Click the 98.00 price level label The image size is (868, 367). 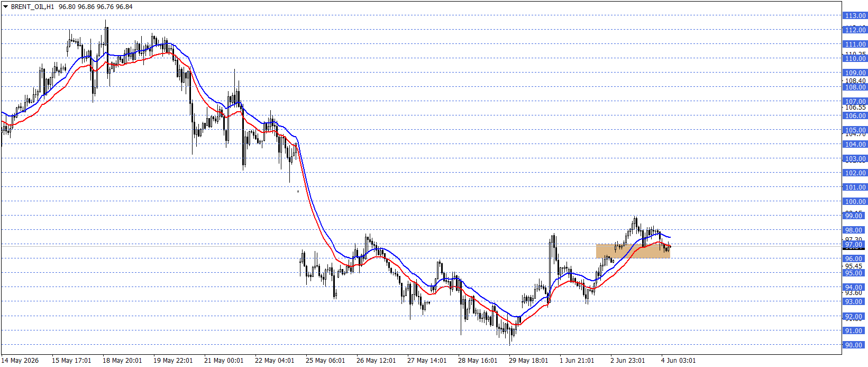855,230
